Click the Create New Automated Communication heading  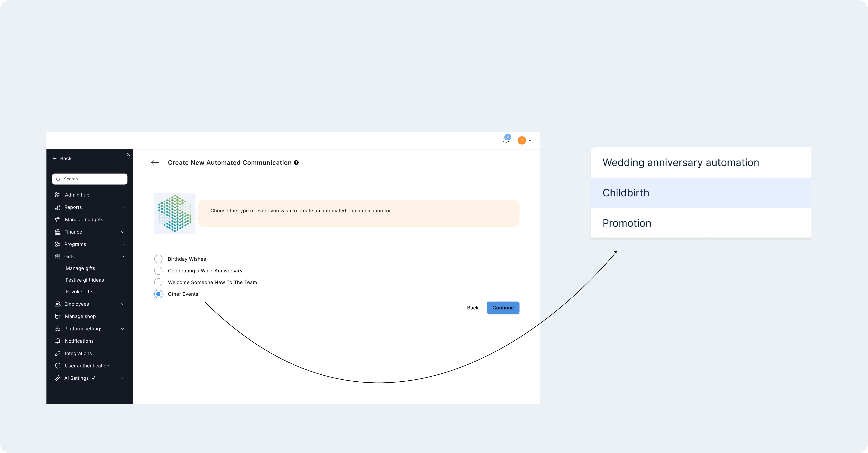tap(230, 163)
